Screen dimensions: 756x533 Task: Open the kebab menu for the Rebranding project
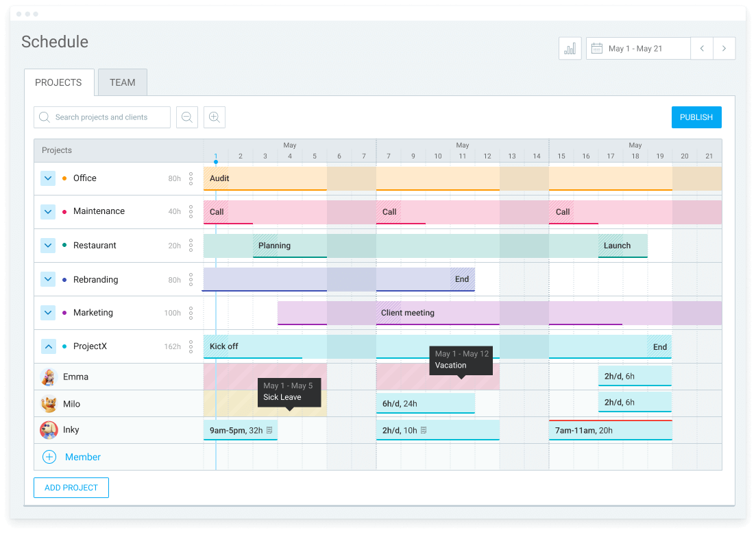click(191, 279)
